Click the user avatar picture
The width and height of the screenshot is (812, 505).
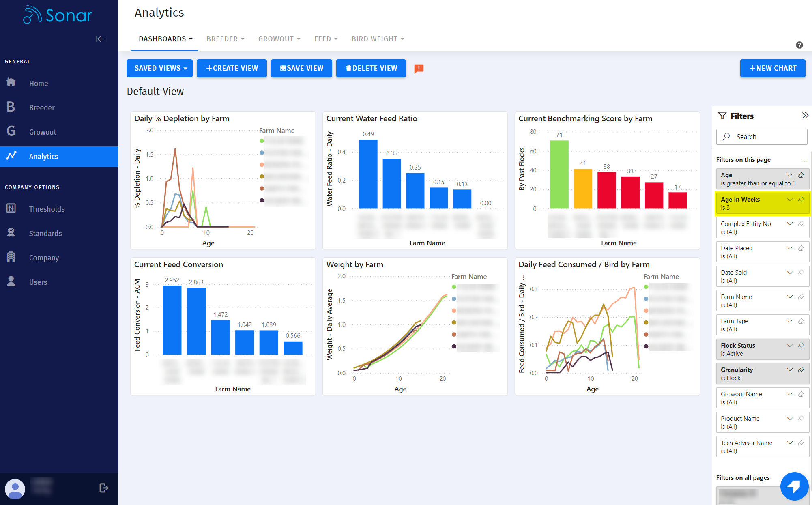(x=15, y=489)
